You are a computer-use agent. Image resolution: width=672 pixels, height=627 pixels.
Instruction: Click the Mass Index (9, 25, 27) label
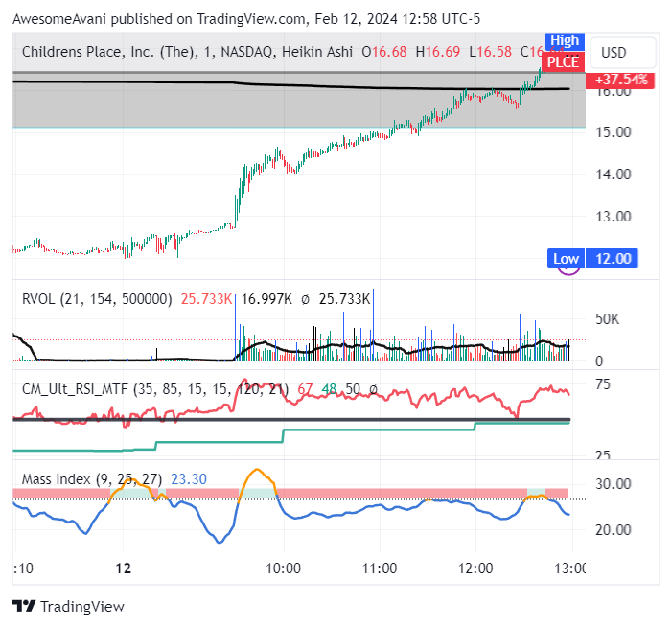tap(92, 478)
